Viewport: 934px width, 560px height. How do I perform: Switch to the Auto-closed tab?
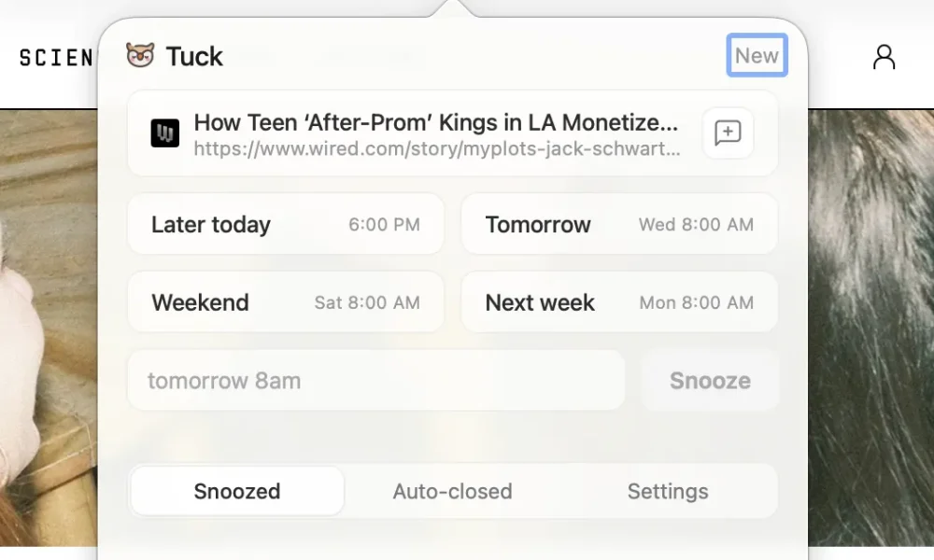[x=452, y=491]
